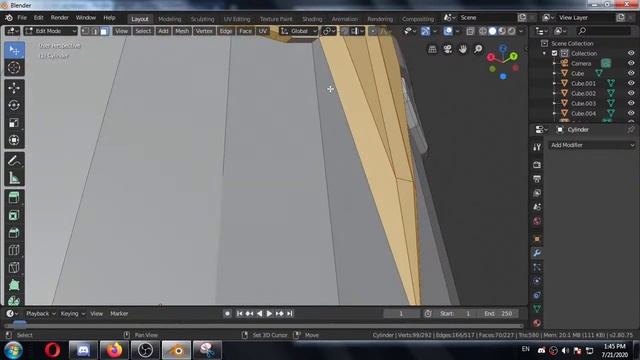Open editor type dropdown in viewport
The image size is (640, 360).
[12, 31]
